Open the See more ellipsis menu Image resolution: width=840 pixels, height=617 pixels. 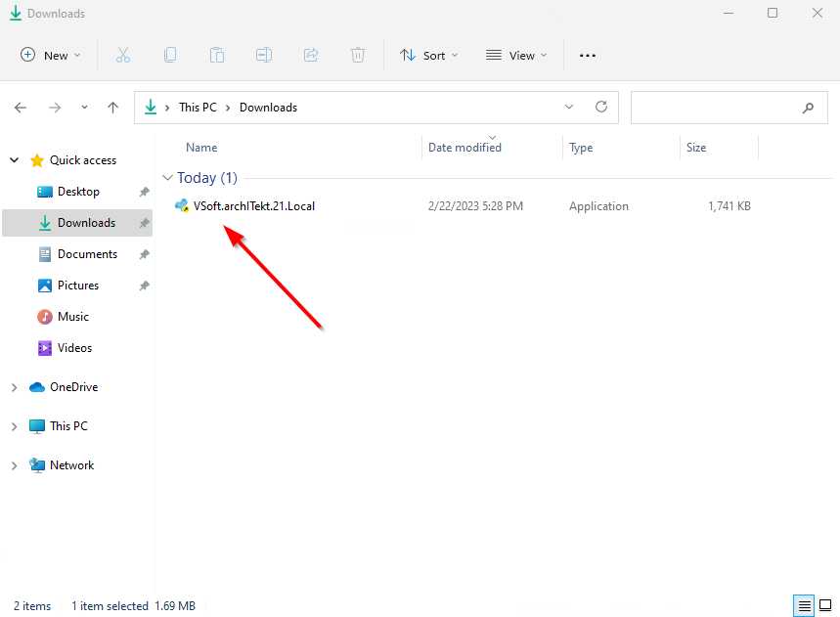(588, 55)
